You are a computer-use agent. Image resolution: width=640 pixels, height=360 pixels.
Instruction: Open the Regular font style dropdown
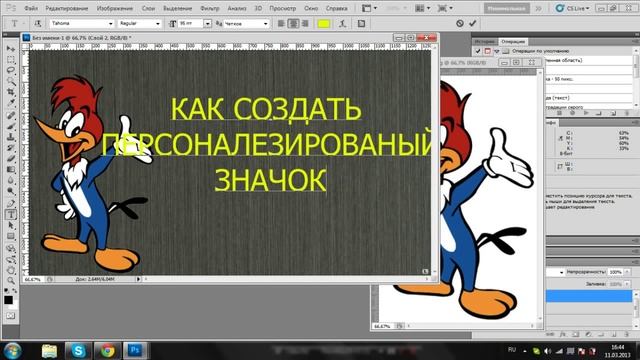pyautogui.click(x=158, y=24)
